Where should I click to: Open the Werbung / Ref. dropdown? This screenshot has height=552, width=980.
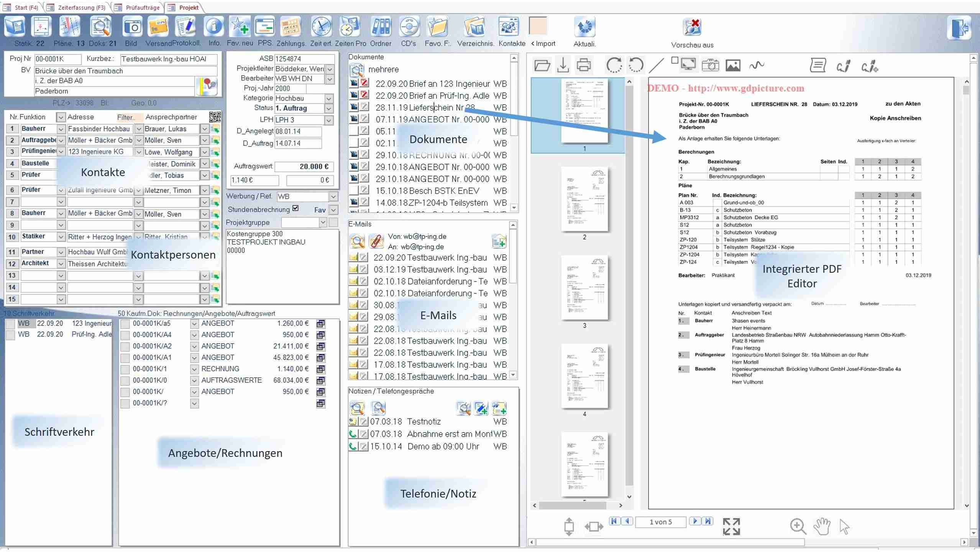333,196
